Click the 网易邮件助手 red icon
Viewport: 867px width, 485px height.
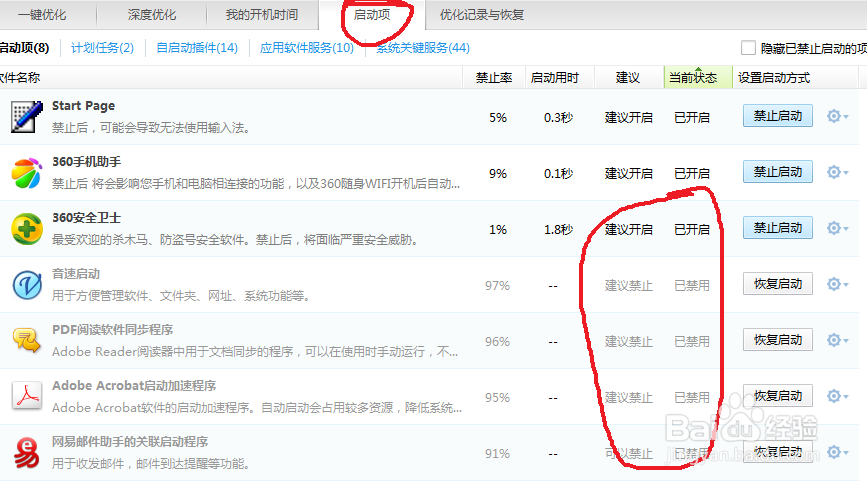27,452
